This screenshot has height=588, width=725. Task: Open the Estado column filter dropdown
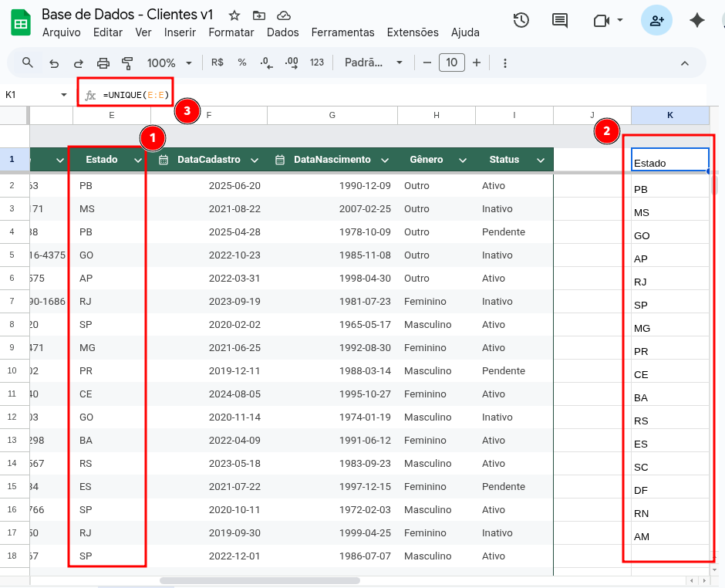pyautogui.click(x=138, y=161)
